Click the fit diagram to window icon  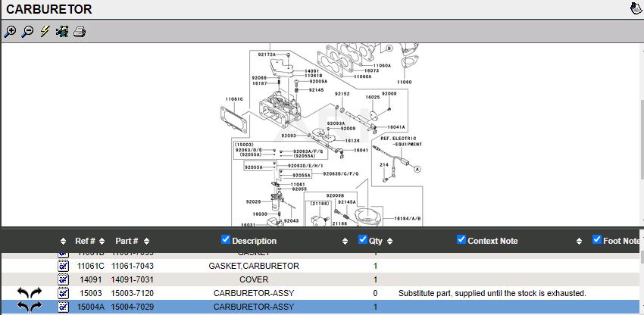point(62,32)
